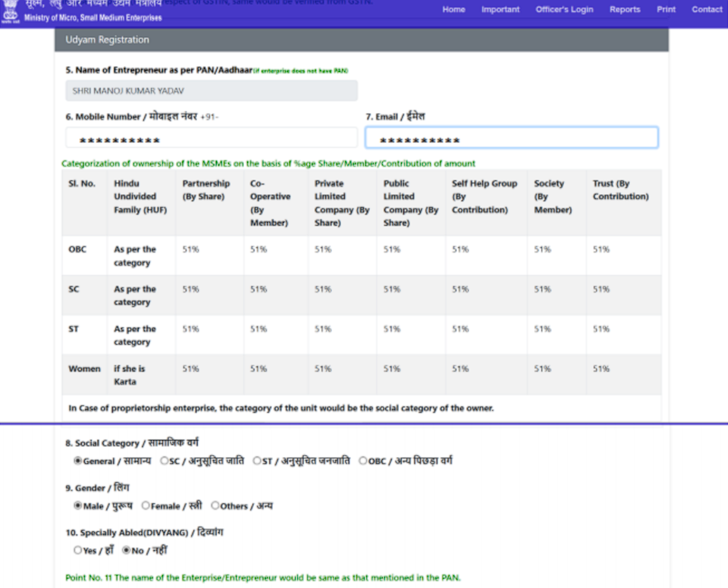Click 'Private Limited Company (By Share)' header
Viewport: 728px width, 588px height.
click(342, 203)
